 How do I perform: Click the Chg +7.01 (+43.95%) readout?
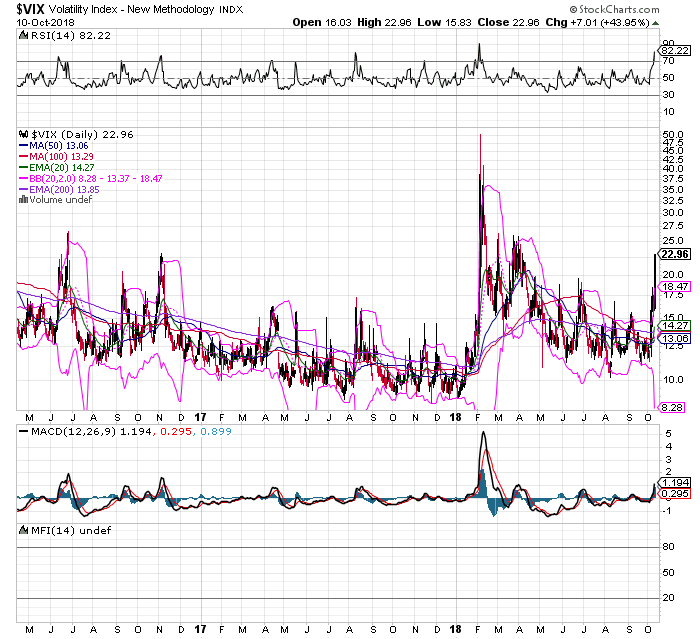pyautogui.click(x=597, y=22)
